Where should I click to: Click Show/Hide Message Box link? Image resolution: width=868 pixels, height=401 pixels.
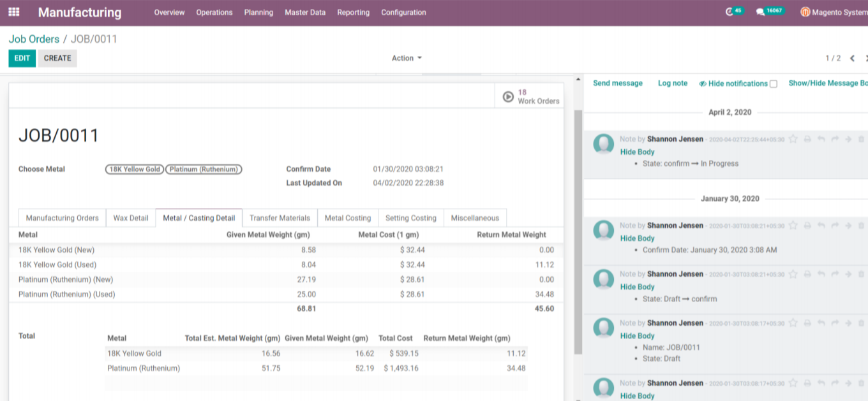point(828,84)
